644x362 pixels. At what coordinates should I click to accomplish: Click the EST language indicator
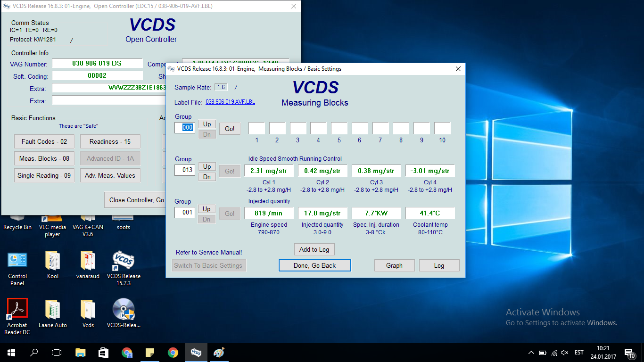[579, 353]
